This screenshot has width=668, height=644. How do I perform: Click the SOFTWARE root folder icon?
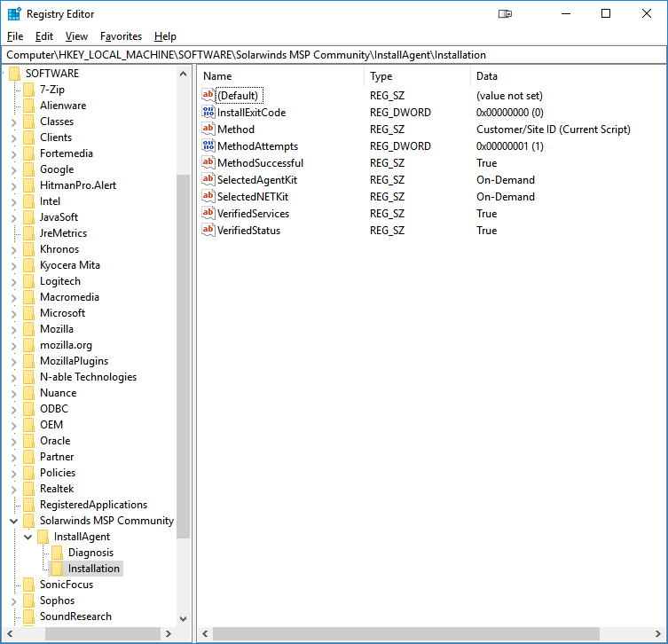pos(15,74)
